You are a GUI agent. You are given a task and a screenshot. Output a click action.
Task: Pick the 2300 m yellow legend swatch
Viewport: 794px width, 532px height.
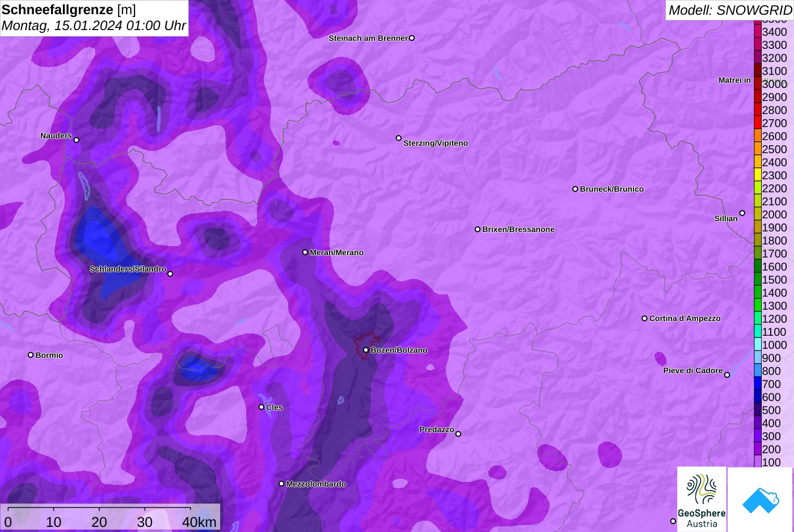758,175
